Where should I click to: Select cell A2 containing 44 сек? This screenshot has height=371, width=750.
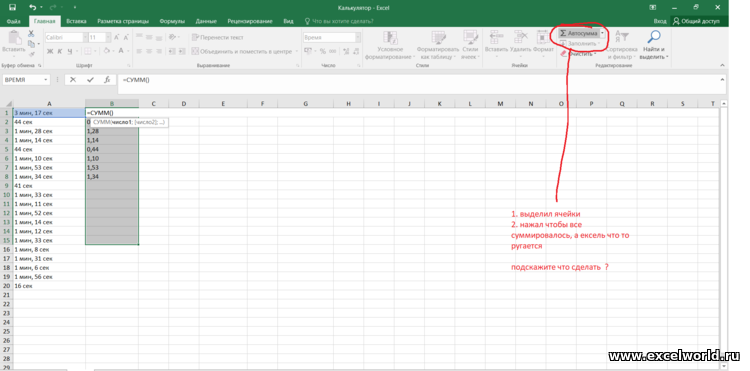click(49, 122)
